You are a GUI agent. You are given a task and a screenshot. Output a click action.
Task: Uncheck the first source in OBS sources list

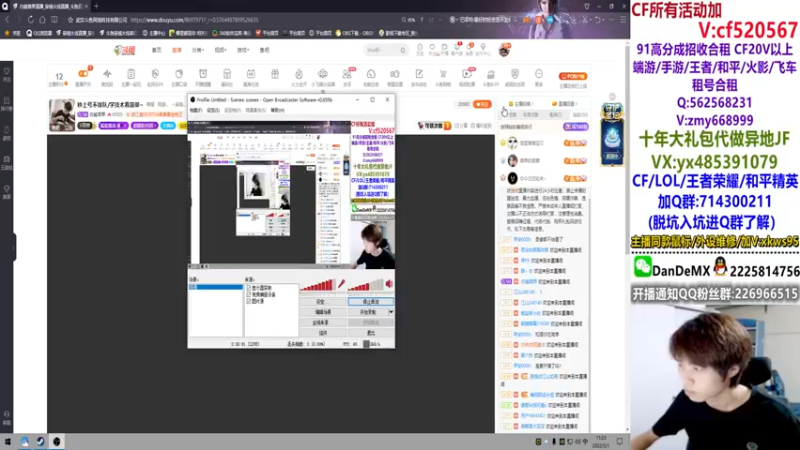pyautogui.click(x=248, y=288)
